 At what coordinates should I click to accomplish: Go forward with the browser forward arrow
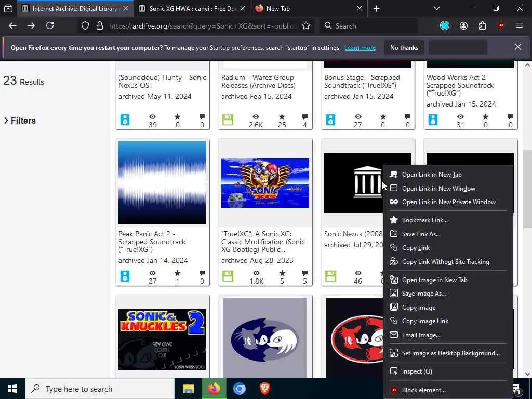tap(31, 26)
